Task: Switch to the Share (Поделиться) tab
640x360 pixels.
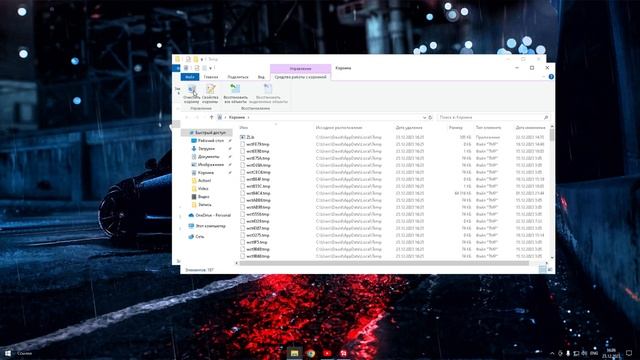Action: click(x=238, y=77)
